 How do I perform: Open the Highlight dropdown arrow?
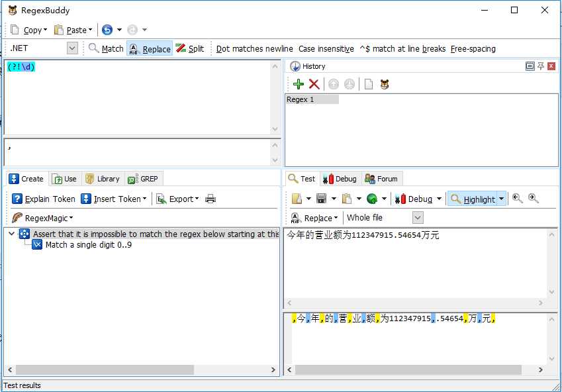coord(501,199)
